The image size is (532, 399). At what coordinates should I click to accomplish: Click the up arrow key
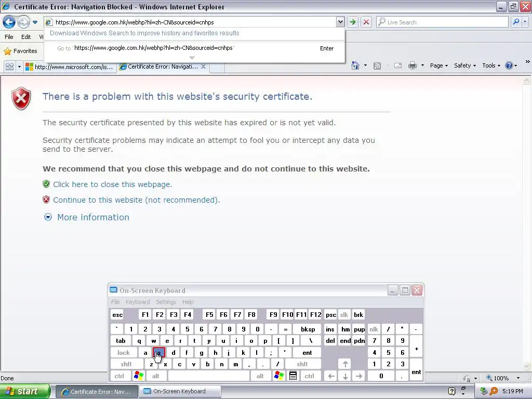345,364
